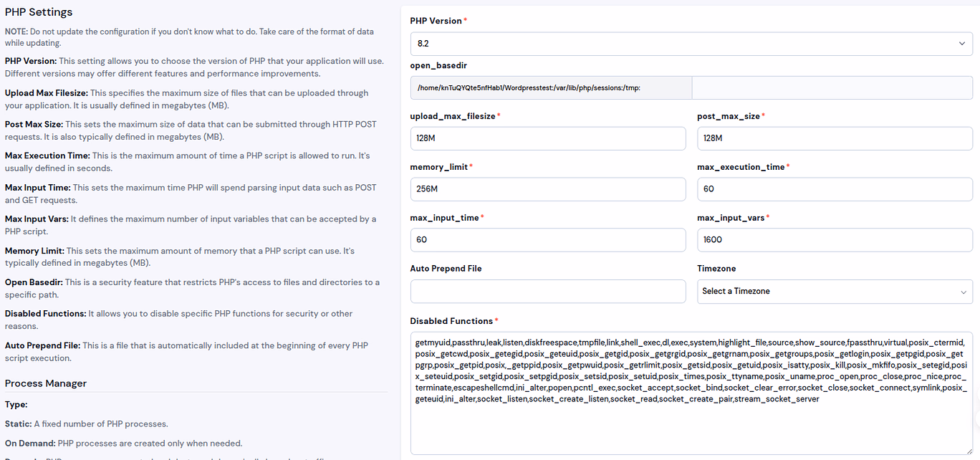Click the empty field beside open_basedir path
Viewport: 980px width, 460px height.
(832, 88)
